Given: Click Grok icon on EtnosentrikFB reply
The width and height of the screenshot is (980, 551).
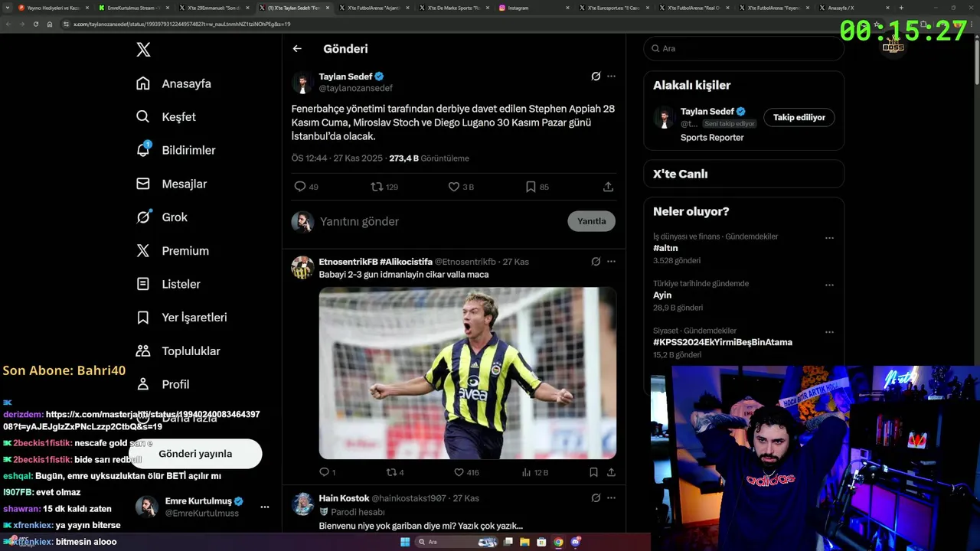Looking at the screenshot, I should (596, 262).
